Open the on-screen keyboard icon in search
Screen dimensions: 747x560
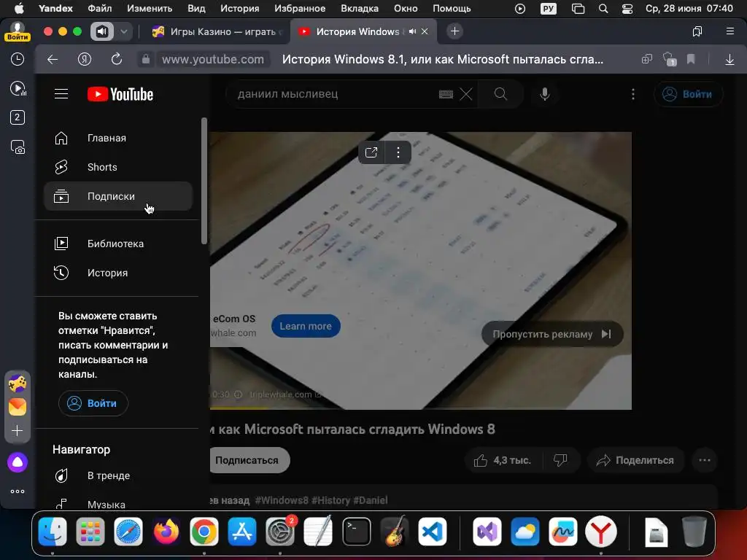coord(446,94)
